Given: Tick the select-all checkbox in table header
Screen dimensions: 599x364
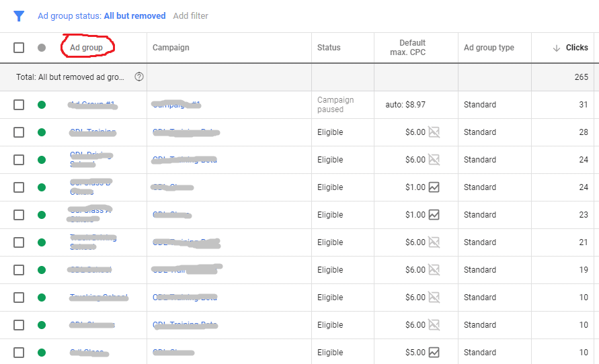Looking at the screenshot, I should tap(19, 48).
